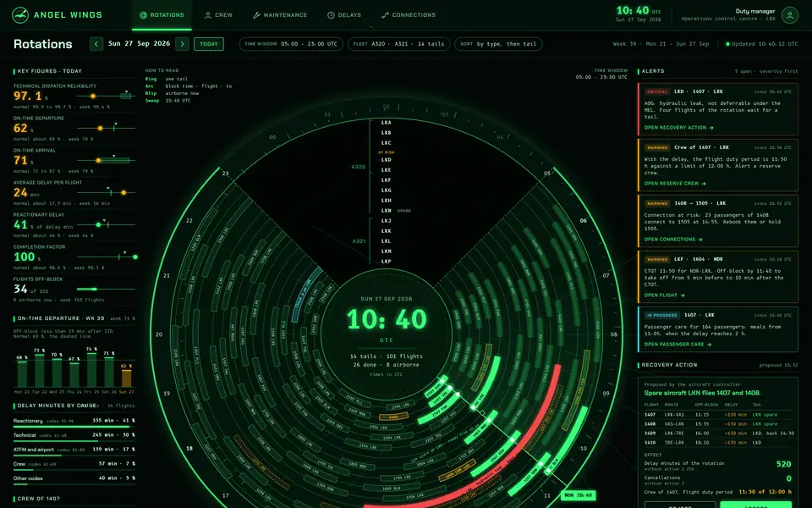Open the Crew tab
This screenshot has width=812, height=508.
click(218, 15)
